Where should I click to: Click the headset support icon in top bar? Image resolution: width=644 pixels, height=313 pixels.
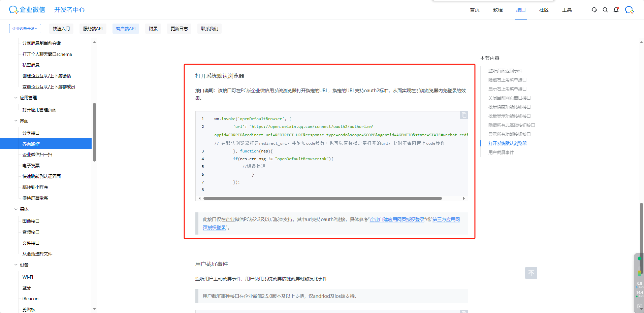tap(594, 10)
